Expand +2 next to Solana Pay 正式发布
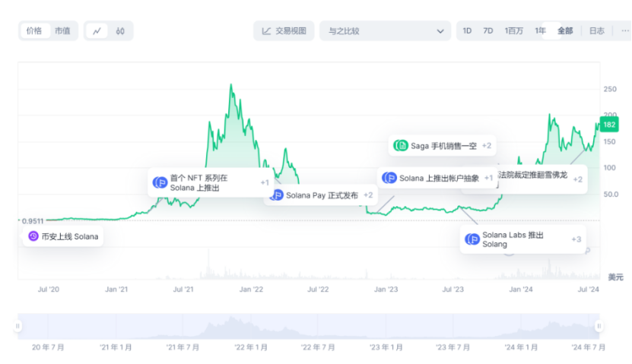This screenshot has height=364, width=632. pyautogui.click(x=368, y=195)
